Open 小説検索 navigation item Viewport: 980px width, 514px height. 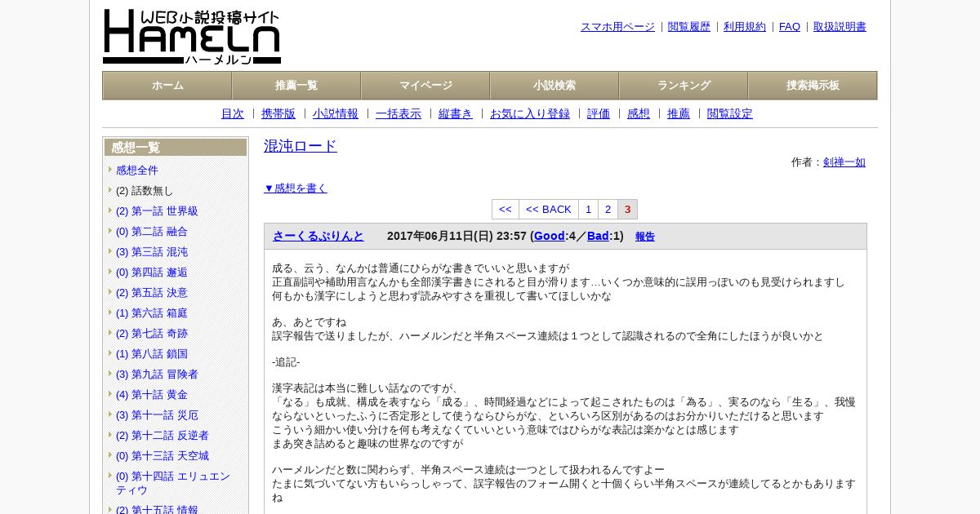pos(555,86)
